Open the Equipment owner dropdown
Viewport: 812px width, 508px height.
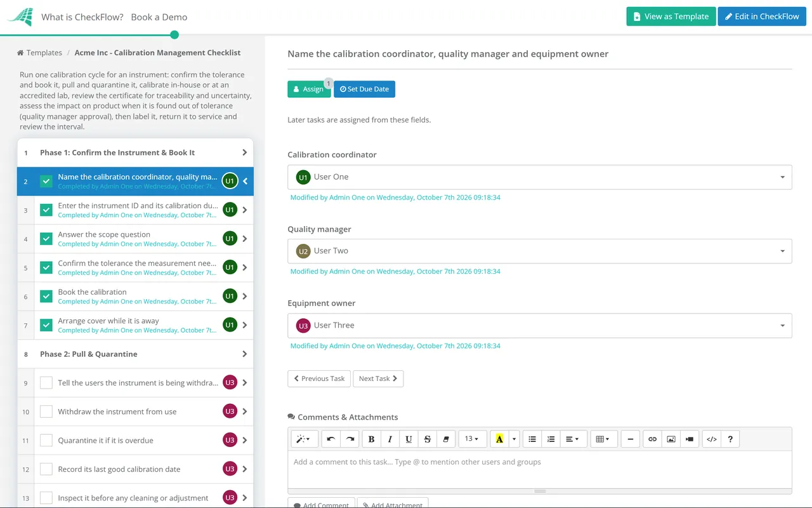[x=540, y=325]
